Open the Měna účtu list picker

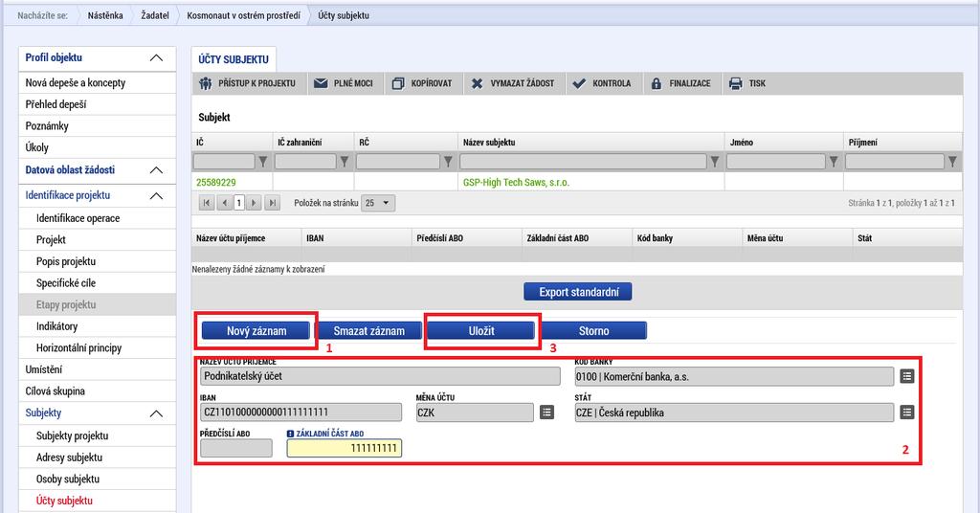(546, 413)
